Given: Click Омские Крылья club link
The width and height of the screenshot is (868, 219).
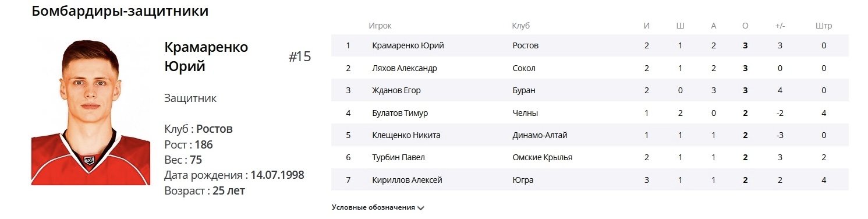Looking at the screenshot, I should (x=543, y=157).
